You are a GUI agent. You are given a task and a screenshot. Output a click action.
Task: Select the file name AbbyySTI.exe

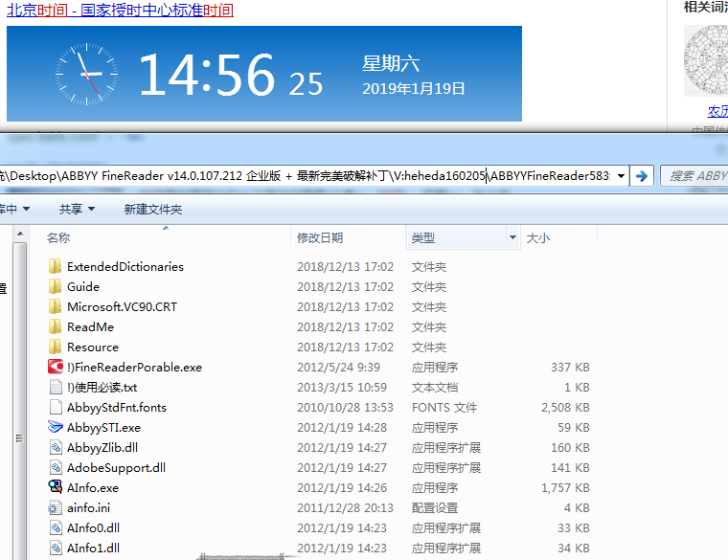[x=103, y=427]
